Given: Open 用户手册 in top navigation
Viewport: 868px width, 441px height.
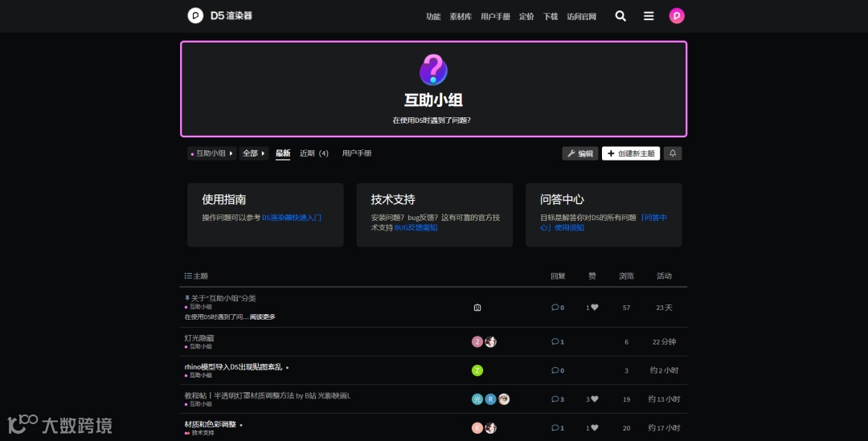Looking at the screenshot, I should click(x=495, y=17).
